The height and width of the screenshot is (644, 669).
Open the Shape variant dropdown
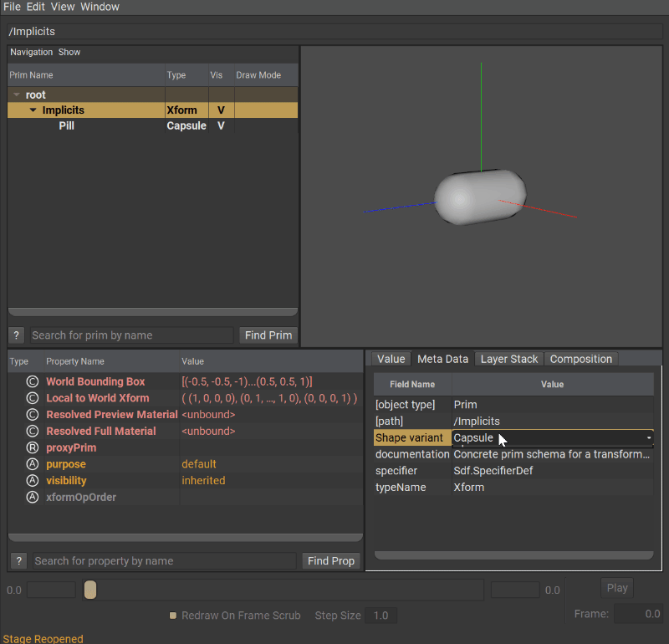tap(648, 438)
